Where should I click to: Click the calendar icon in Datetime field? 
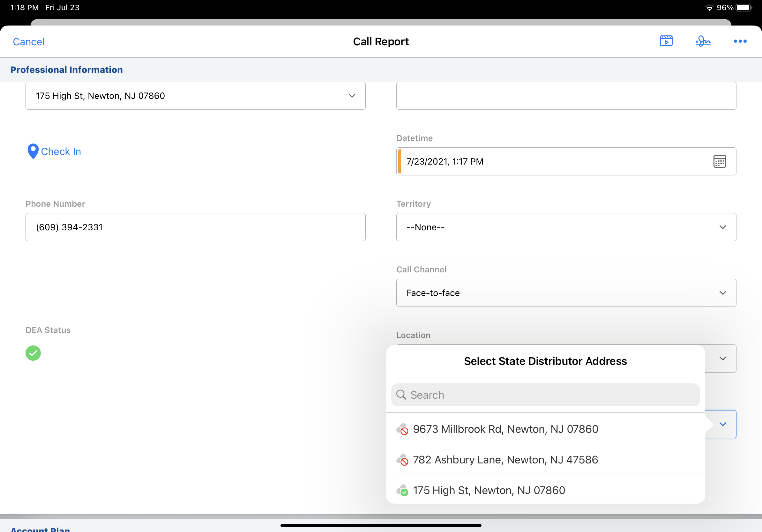(x=720, y=161)
